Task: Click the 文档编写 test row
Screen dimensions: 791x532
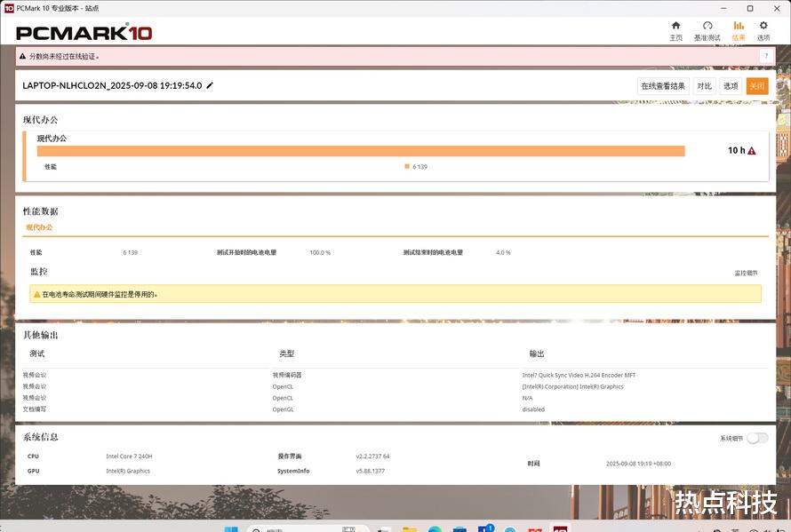Action: 35,409
